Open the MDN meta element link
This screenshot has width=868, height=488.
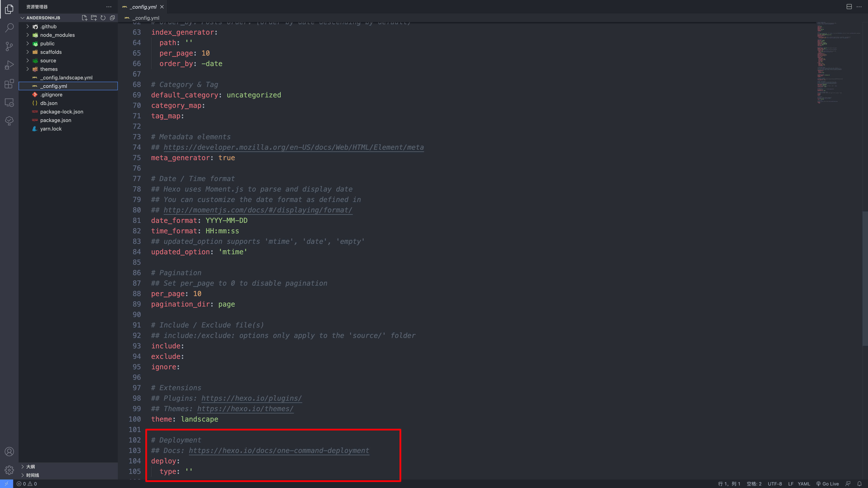click(294, 148)
